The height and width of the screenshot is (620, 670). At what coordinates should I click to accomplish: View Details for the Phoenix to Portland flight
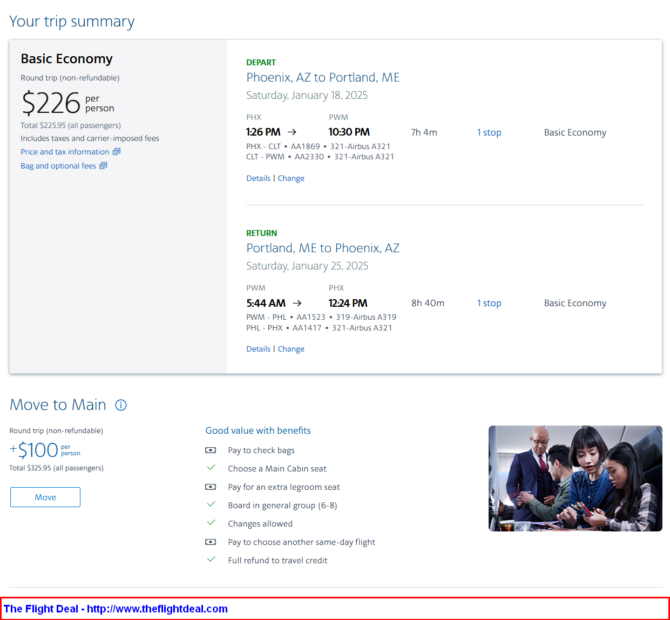pos(258,178)
